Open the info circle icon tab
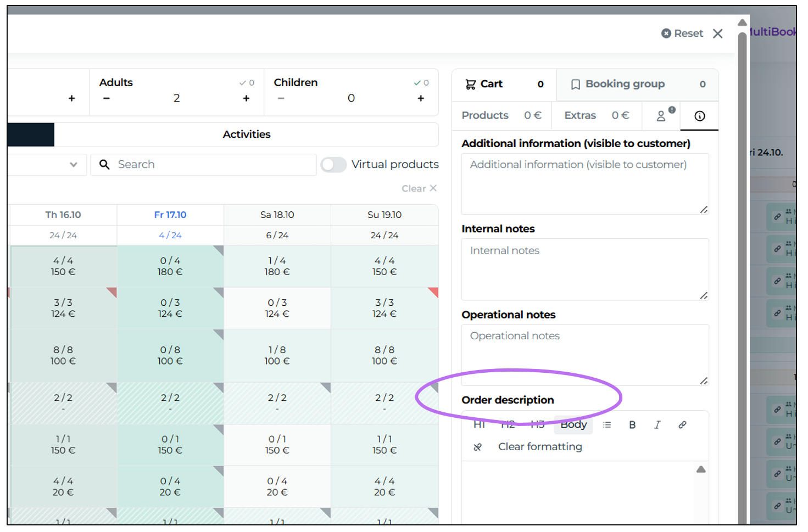Viewport: 808px width, 532px height. pos(699,116)
